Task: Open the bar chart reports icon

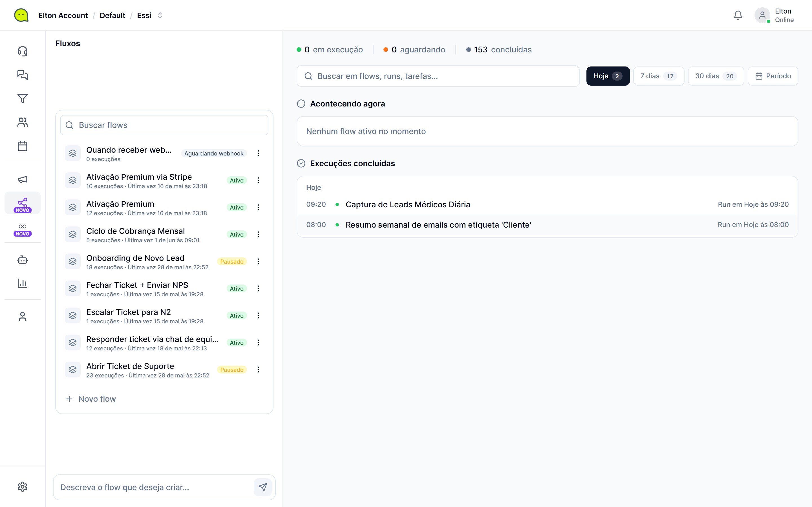Action: (x=23, y=283)
